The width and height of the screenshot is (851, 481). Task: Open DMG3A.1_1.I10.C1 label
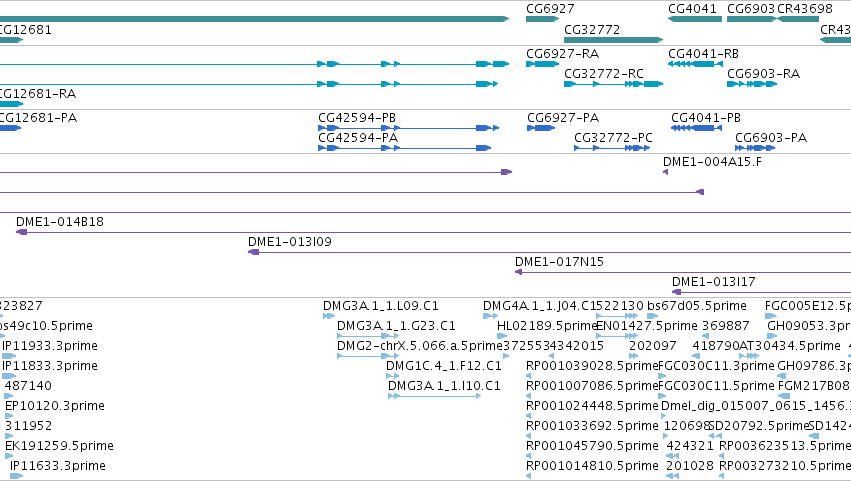click(x=444, y=386)
